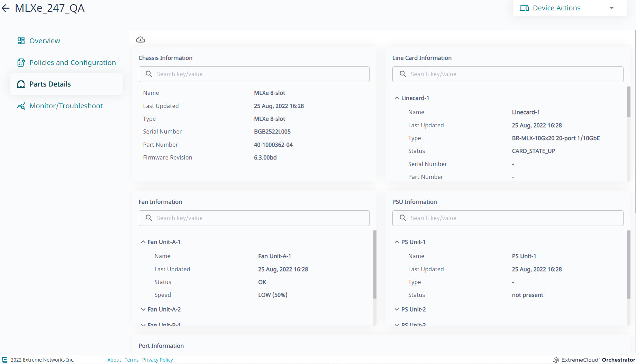Click the MLXe_247_QA page title
The image size is (636, 364).
pyautogui.click(x=49, y=8)
